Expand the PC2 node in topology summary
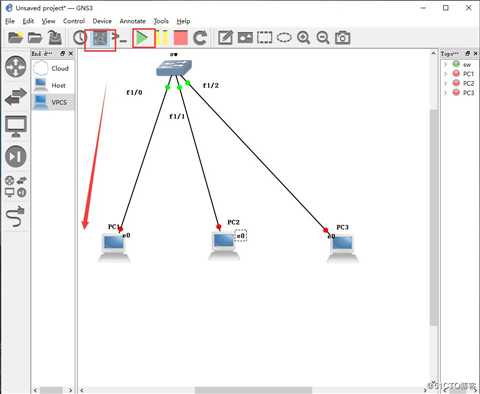480x394 pixels. pos(446,83)
